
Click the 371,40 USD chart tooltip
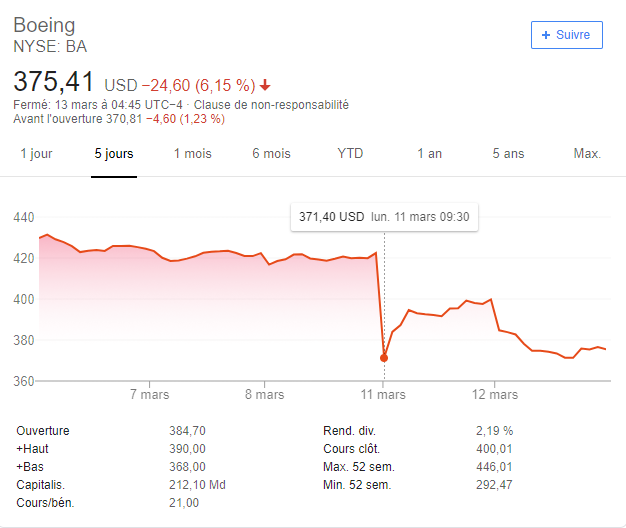click(x=384, y=217)
